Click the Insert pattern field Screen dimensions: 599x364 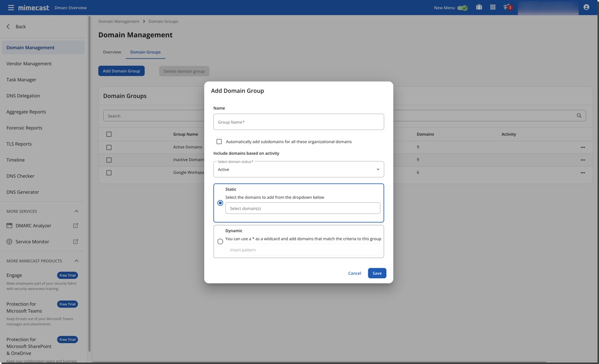303,250
